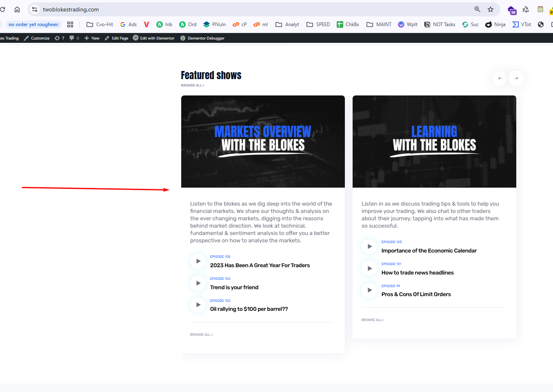Open the zoom magnifier icon in address bar
Image resolution: width=553 pixels, height=392 pixels.
477,9
